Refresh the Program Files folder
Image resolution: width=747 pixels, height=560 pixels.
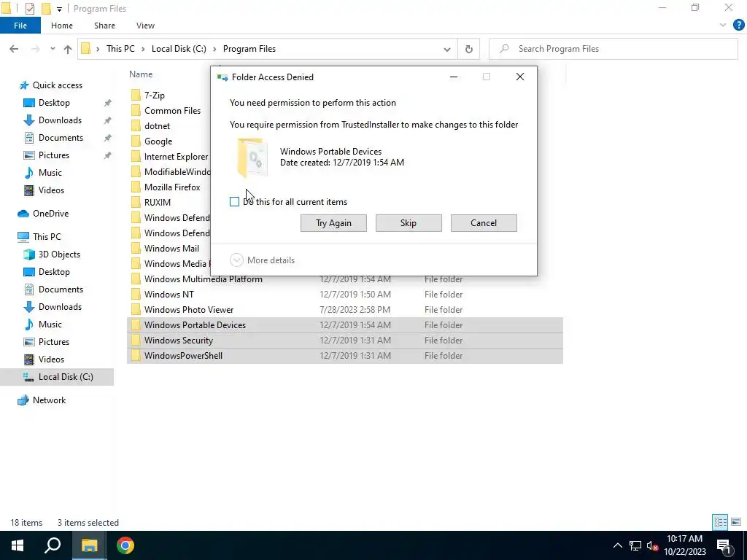point(469,49)
